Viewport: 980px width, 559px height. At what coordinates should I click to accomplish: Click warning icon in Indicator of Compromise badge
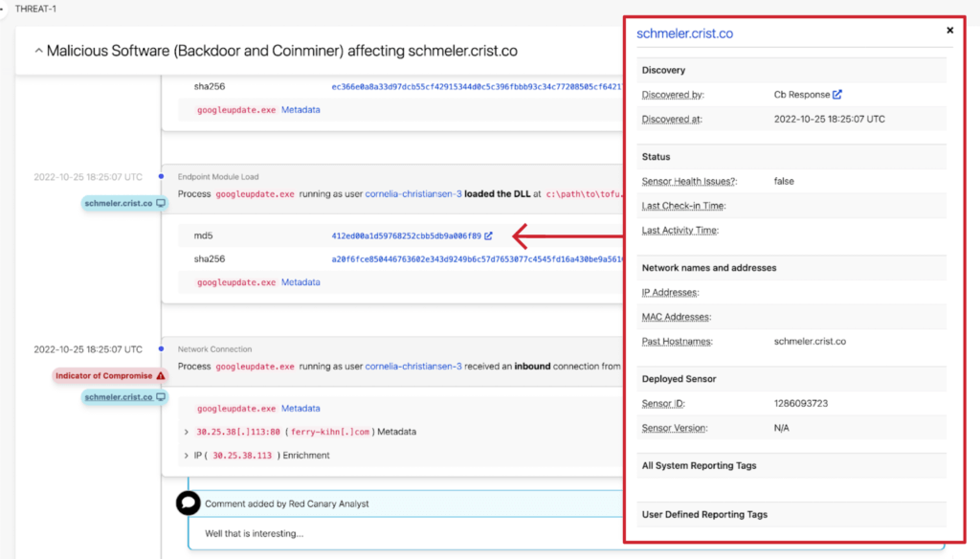click(x=160, y=376)
